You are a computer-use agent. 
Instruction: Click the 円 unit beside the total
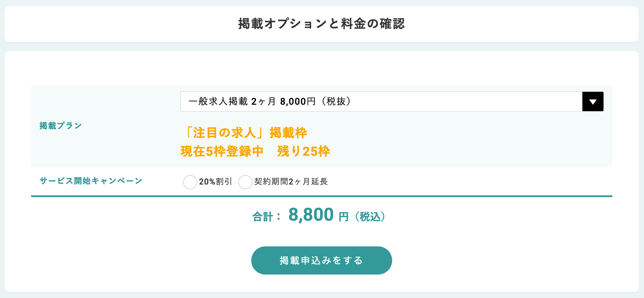(x=343, y=217)
